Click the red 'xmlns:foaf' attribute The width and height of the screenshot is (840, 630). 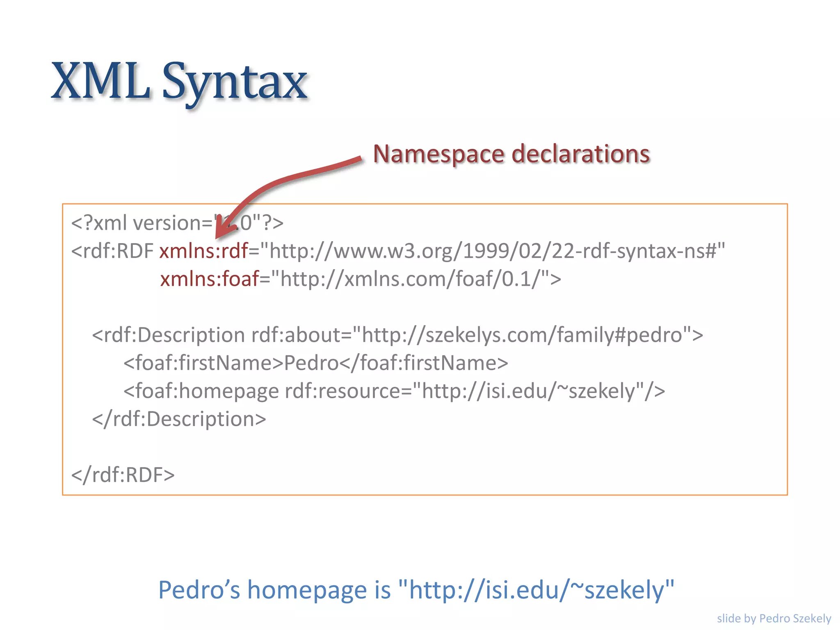[210, 279]
